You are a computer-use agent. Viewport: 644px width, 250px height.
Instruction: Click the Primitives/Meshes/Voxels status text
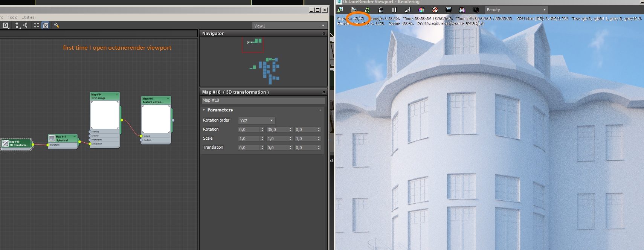click(x=451, y=23)
